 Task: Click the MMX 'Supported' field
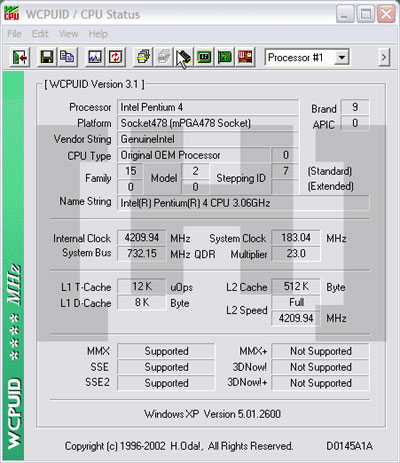(x=166, y=351)
